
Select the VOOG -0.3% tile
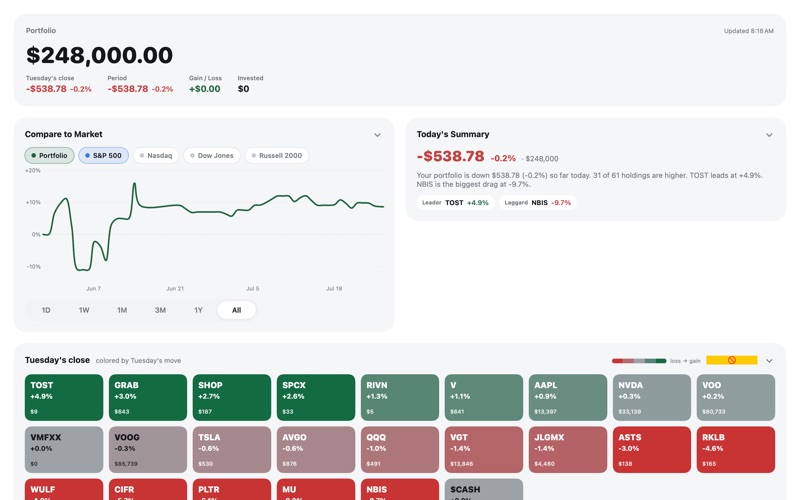tap(148, 449)
